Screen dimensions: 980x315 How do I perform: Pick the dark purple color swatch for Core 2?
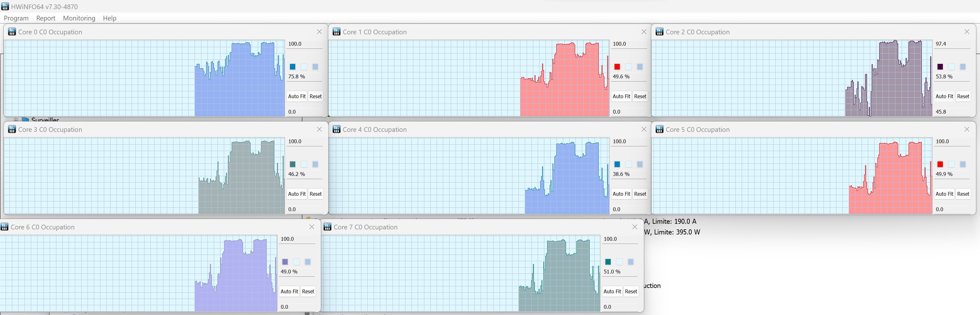[940, 67]
